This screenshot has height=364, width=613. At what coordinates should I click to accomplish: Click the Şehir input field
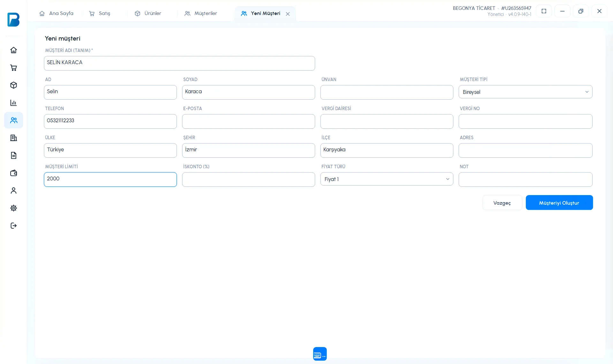(248, 150)
